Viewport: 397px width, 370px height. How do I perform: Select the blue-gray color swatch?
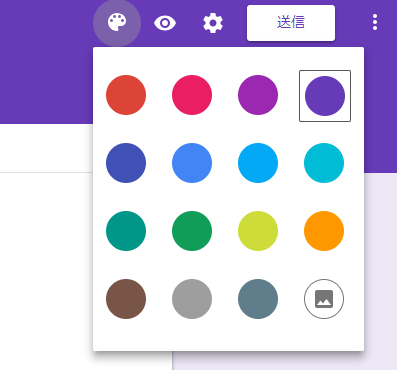pos(258,299)
